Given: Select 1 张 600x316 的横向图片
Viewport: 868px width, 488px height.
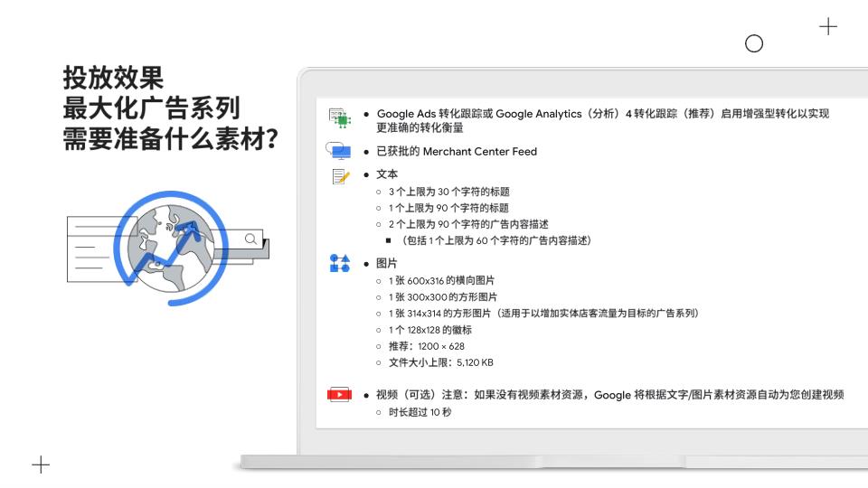Looking at the screenshot, I should pos(441,280).
